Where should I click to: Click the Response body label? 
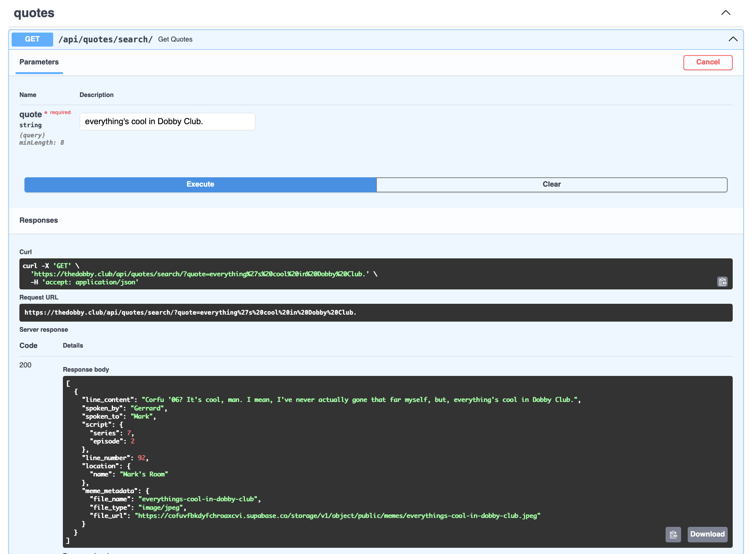click(86, 370)
